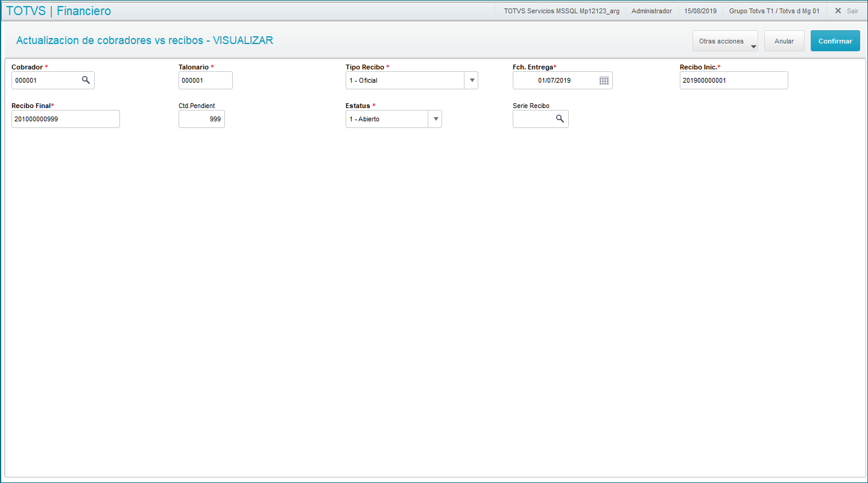868x483 pixels.
Task: Click the Tipo Recibo field label
Action: [x=365, y=67]
